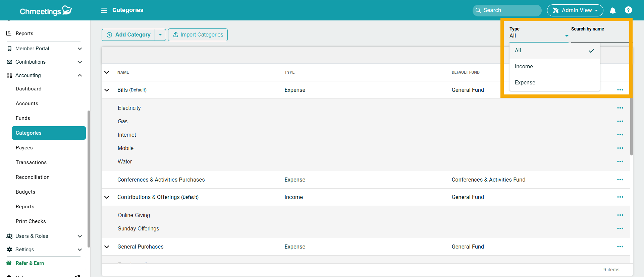This screenshot has height=277, width=644.
Task: Collapse the General Purchases row
Action: tap(107, 247)
